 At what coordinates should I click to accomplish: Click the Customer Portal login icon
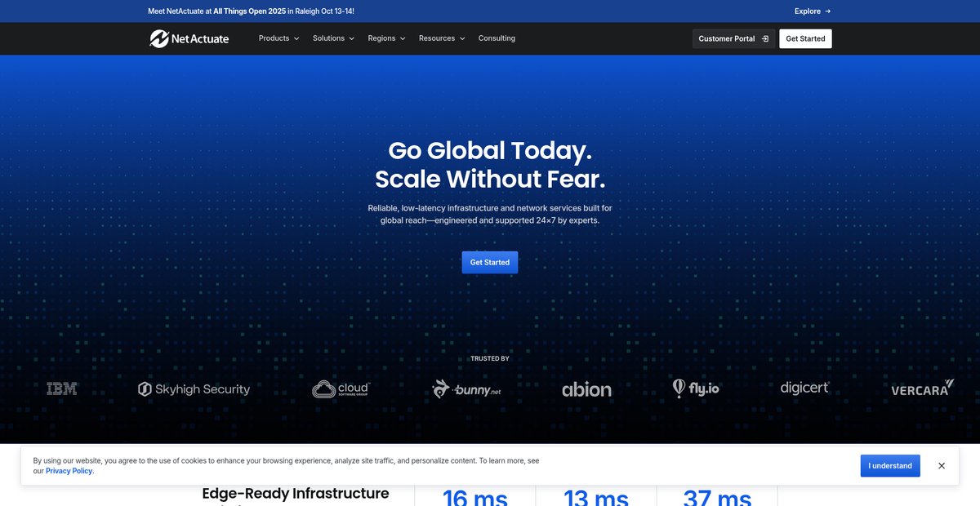pyautogui.click(x=765, y=38)
